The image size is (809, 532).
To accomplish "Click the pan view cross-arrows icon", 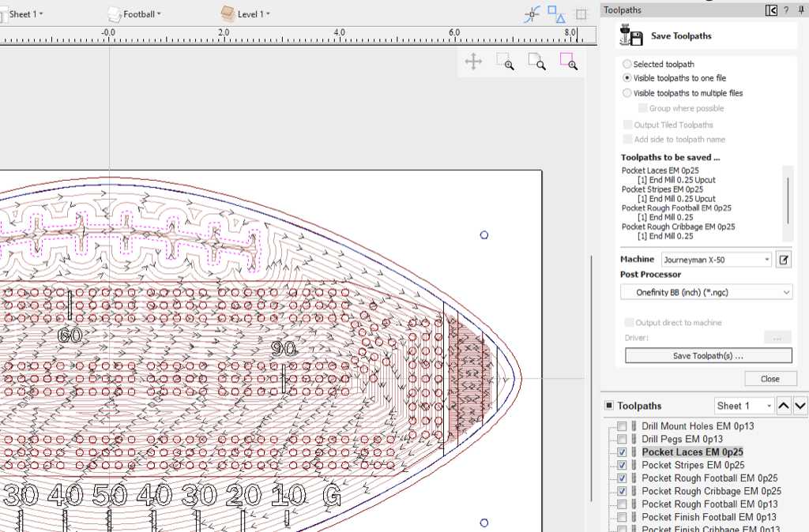I will click(x=473, y=62).
